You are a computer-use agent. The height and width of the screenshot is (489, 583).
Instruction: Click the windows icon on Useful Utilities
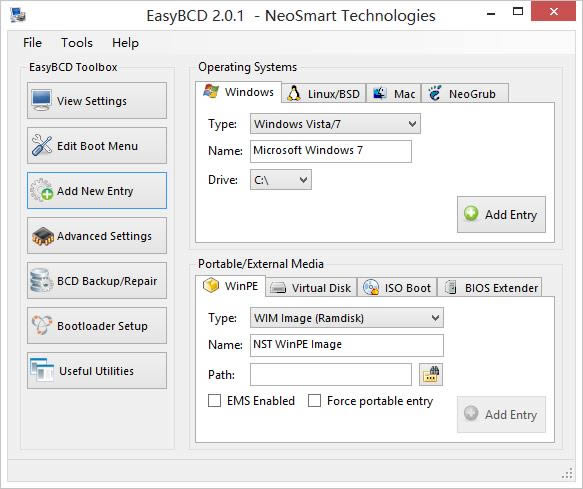[x=42, y=370]
